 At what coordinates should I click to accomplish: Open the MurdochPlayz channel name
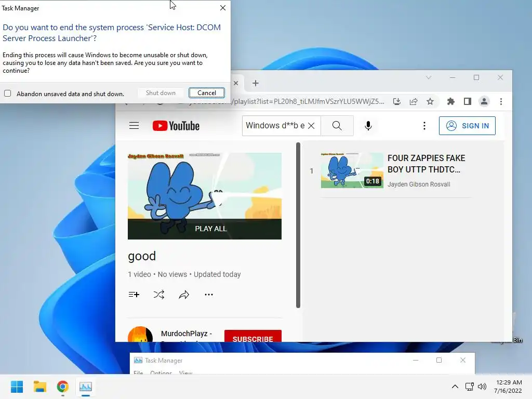click(187, 334)
